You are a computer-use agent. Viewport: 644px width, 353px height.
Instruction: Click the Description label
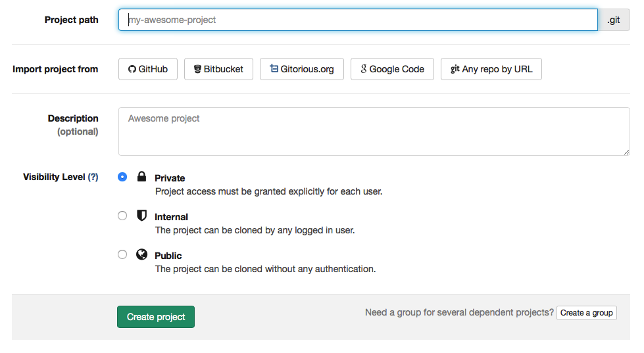click(x=73, y=118)
